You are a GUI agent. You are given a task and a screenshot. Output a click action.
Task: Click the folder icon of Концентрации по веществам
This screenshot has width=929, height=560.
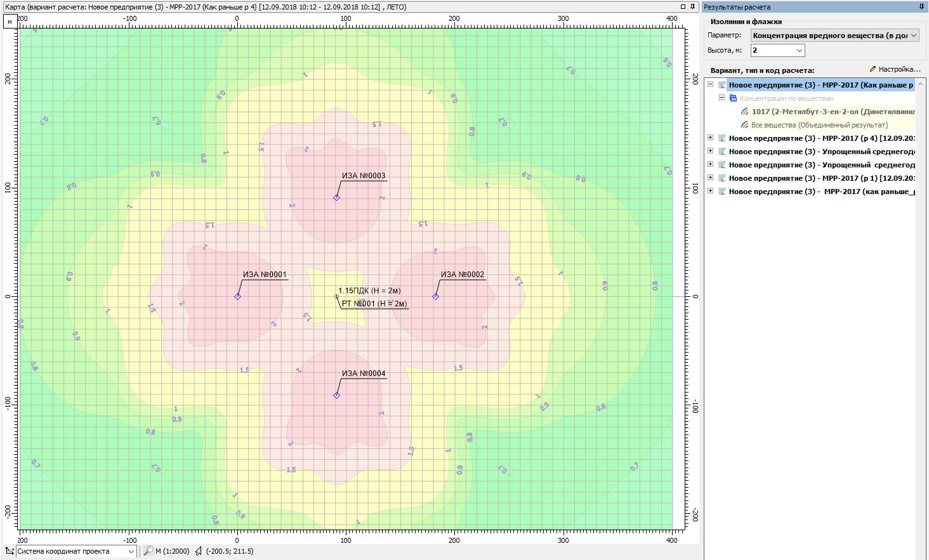coord(733,98)
